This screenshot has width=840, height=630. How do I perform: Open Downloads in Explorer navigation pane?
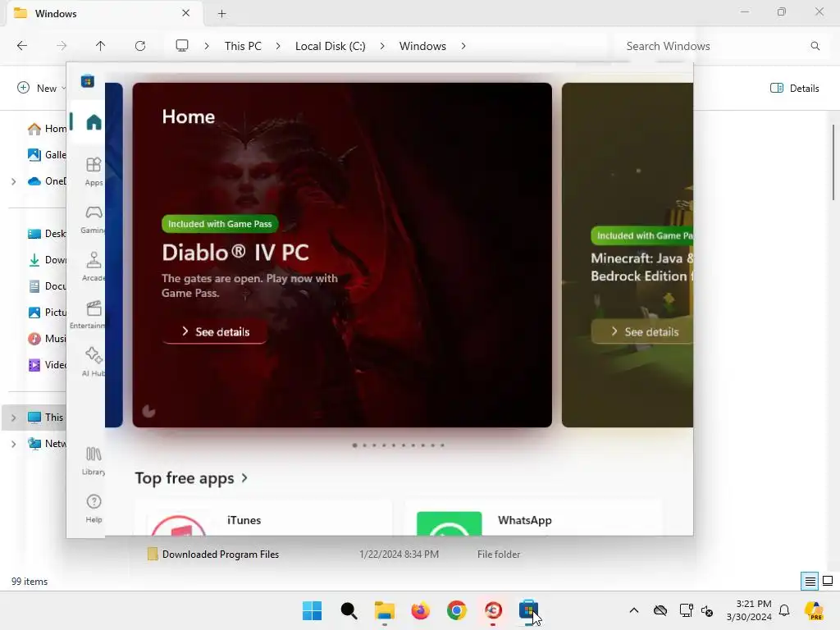(x=47, y=260)
